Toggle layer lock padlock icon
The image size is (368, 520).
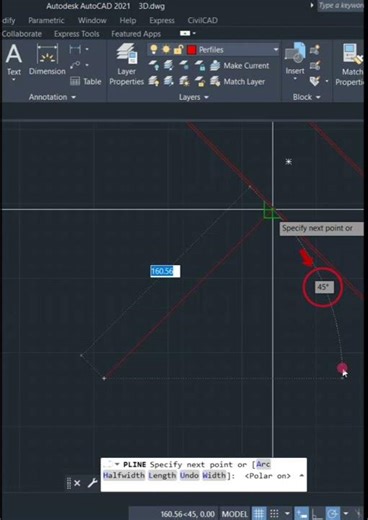pyautogui.click(x=178, y=50)
